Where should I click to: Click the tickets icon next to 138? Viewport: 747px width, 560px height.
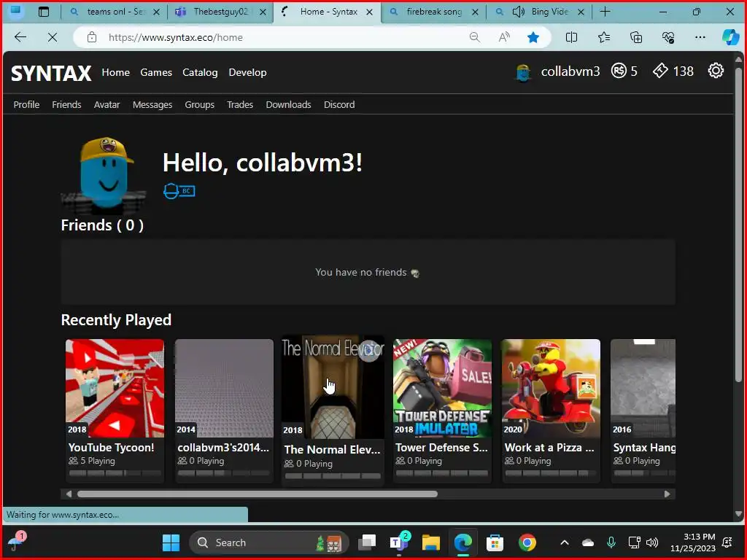click(x=660, y=71)
